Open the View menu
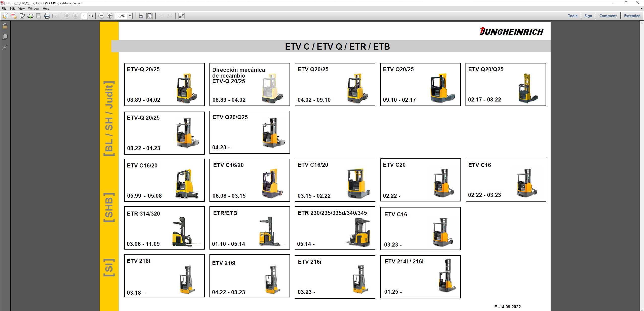 click(x=21, y=9)
